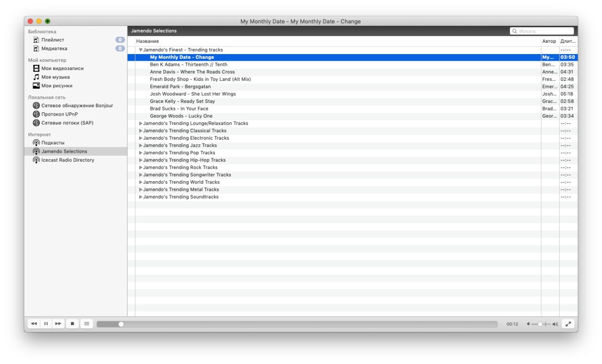Expand Jamendo's Trending Soundtracks
This screenshot has width=602, height=364.
(x=140, y=197)
